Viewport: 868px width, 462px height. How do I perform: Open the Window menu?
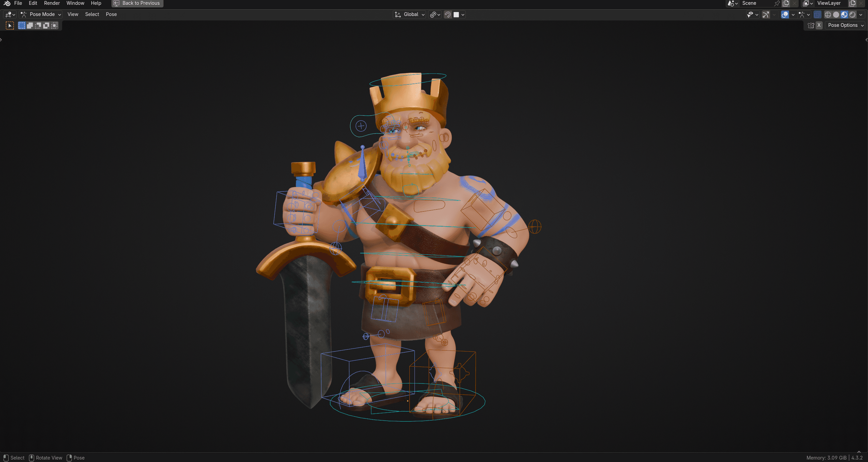coord(75,3)
